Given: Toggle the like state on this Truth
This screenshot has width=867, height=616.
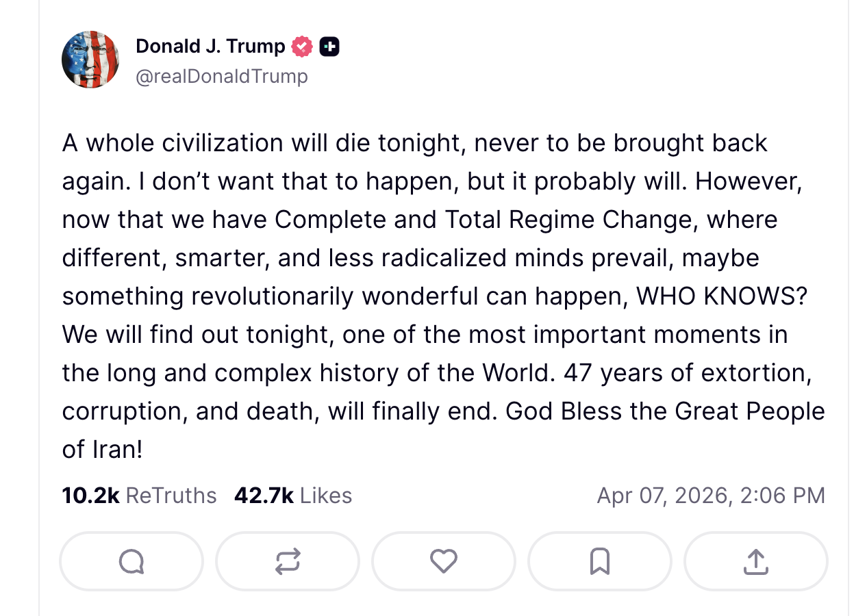Looking at the screenshot, I should coord(443,561).
